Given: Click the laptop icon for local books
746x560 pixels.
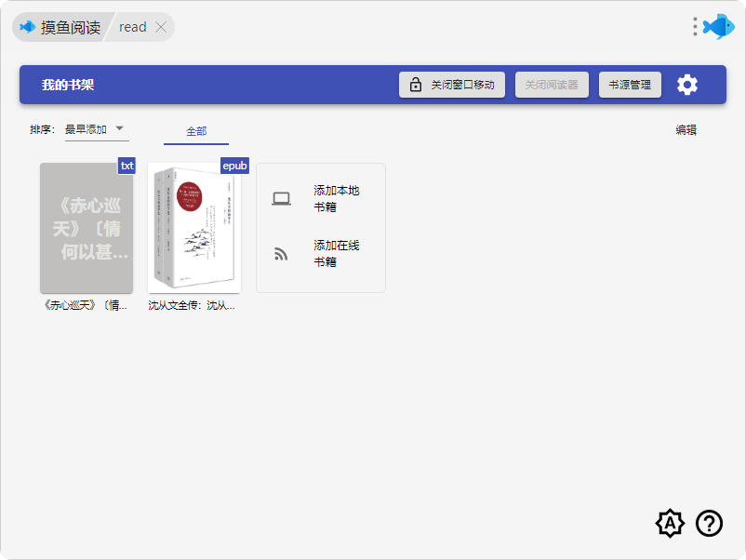Looking at the screenshot, I should tap(281, 198).
